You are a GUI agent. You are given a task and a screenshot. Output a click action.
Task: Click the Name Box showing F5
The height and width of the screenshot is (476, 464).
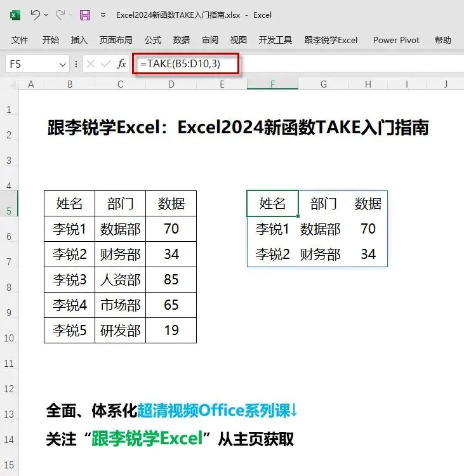(37, 64)
